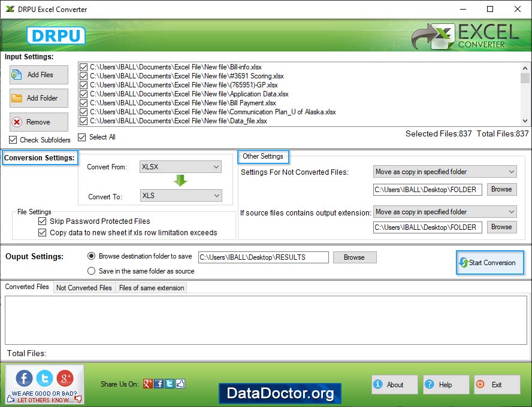
Task: Uncheck the #3691 Scoring.xlsx checkbox
Action: (x=83, y=76)
